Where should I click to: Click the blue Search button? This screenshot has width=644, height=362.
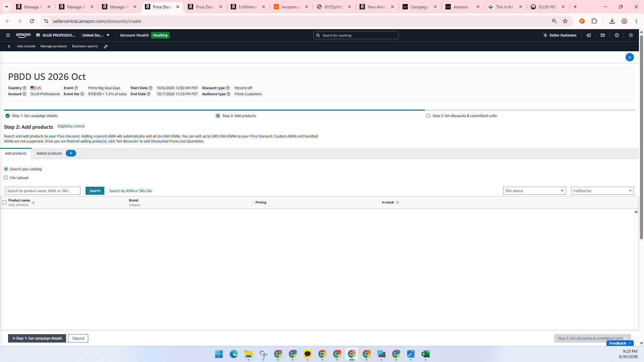coord(95,191)
